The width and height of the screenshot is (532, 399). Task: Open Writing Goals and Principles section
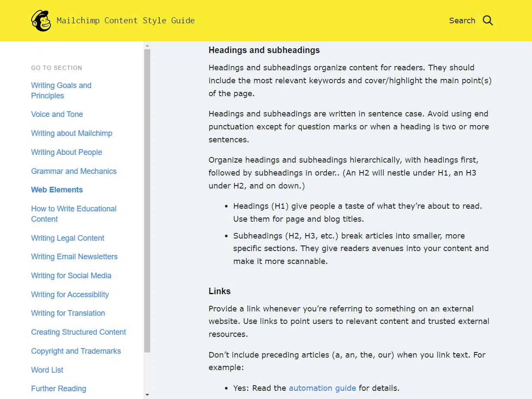pos(61,91)
